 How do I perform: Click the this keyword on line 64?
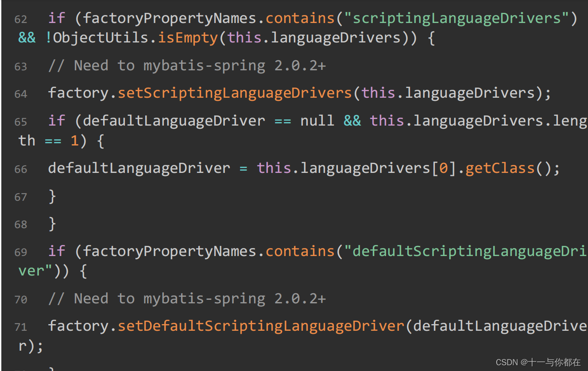pyautogui.click(x=379, y=93)
